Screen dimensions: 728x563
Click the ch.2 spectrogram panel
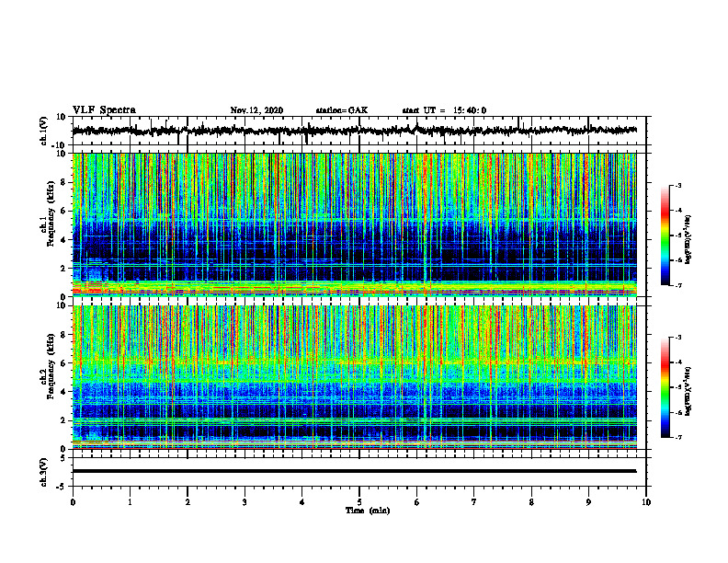point(354,377)
